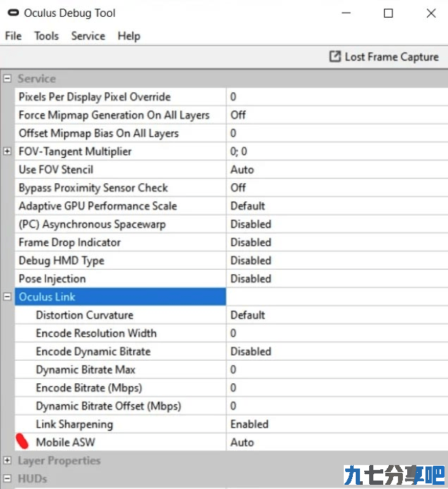This screenshot has width=448, height=489.
Task: Select the Dynamic Bitrate Offset (Mbps) label
Action: pos(108,406)
